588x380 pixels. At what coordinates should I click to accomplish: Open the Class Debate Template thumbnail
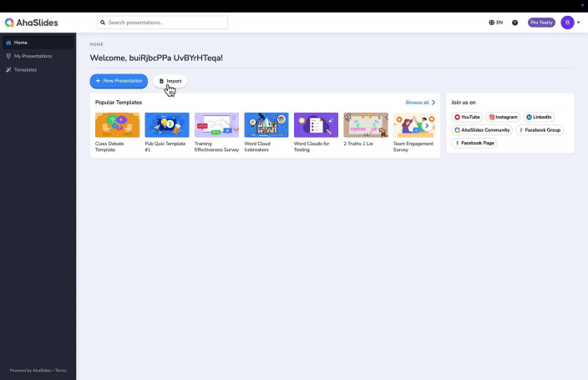tap(117, 124)
